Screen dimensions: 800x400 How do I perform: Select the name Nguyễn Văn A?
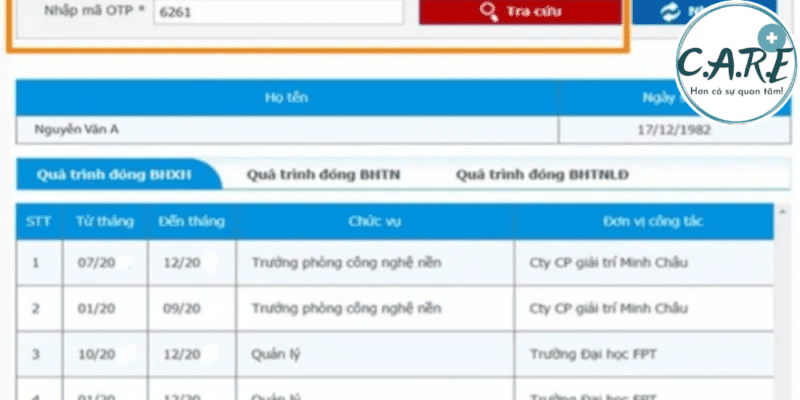[77, 130]
